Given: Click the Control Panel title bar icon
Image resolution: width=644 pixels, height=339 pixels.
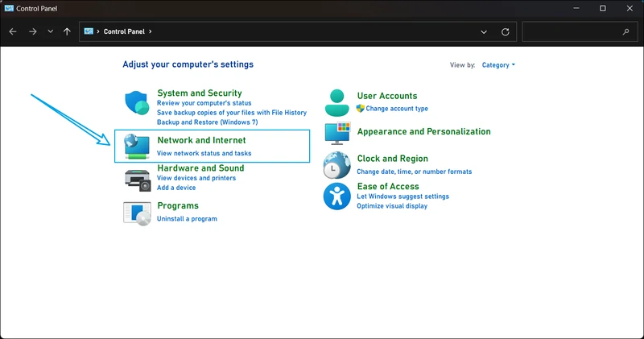Looking at the screenshot, I should (9, 8).
